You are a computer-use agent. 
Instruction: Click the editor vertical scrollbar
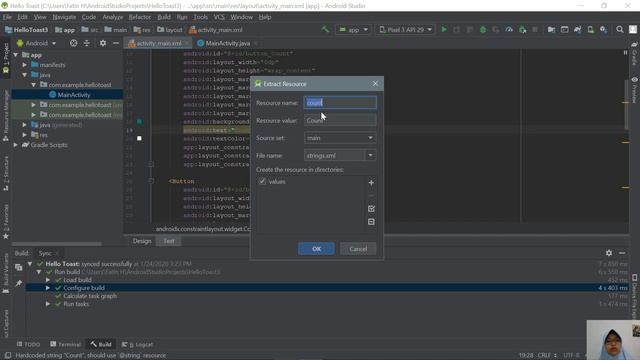click(626, 104)
